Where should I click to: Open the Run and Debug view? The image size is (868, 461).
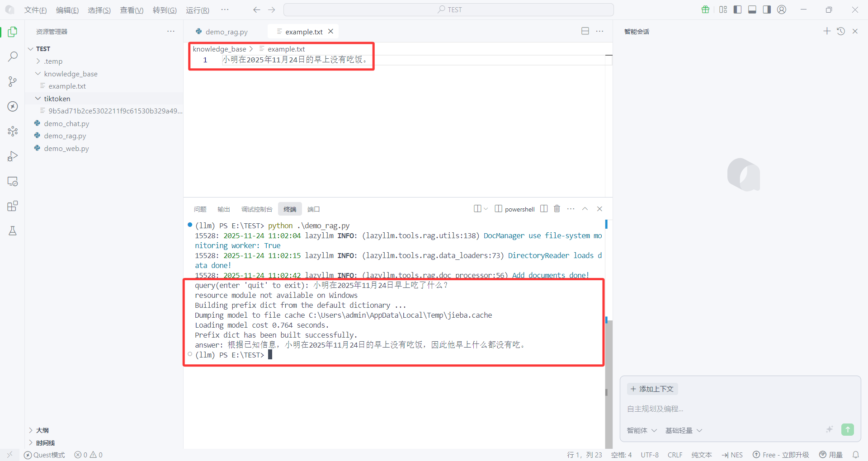coord(13,156)
